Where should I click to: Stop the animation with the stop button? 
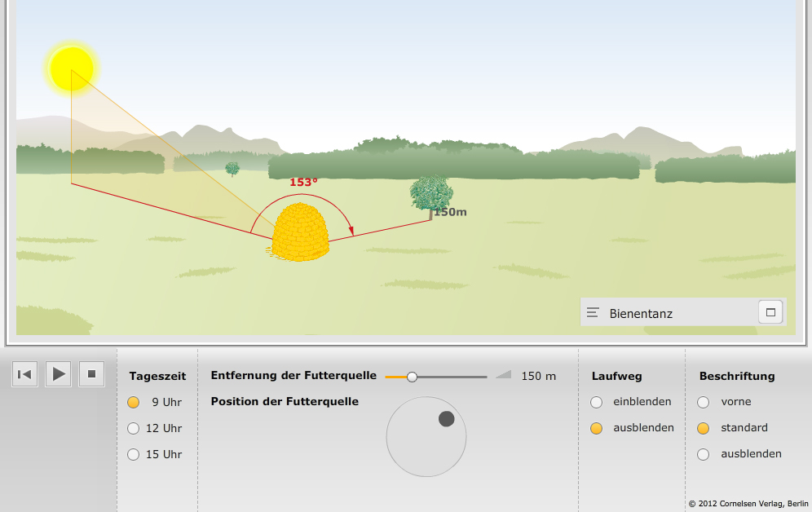91,373
